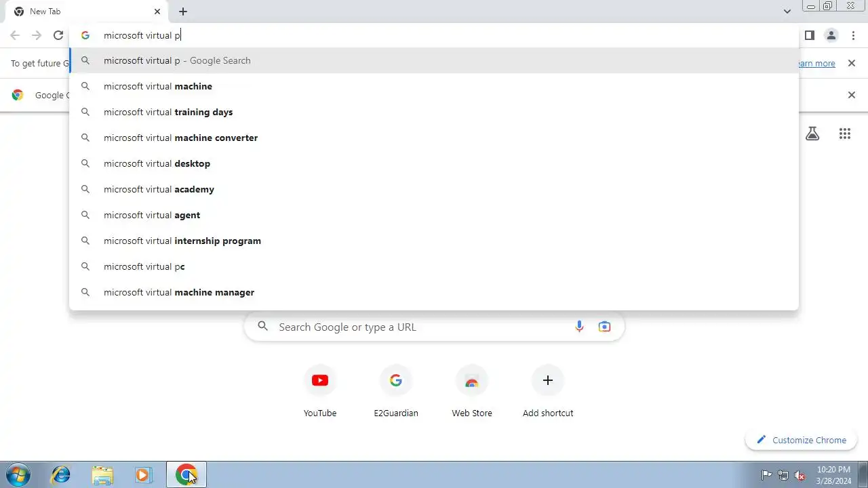Image resolution: width=868 pixels, height=488 pixels.
Task: Open the Google apps grid icon
Action: point(844,134)
